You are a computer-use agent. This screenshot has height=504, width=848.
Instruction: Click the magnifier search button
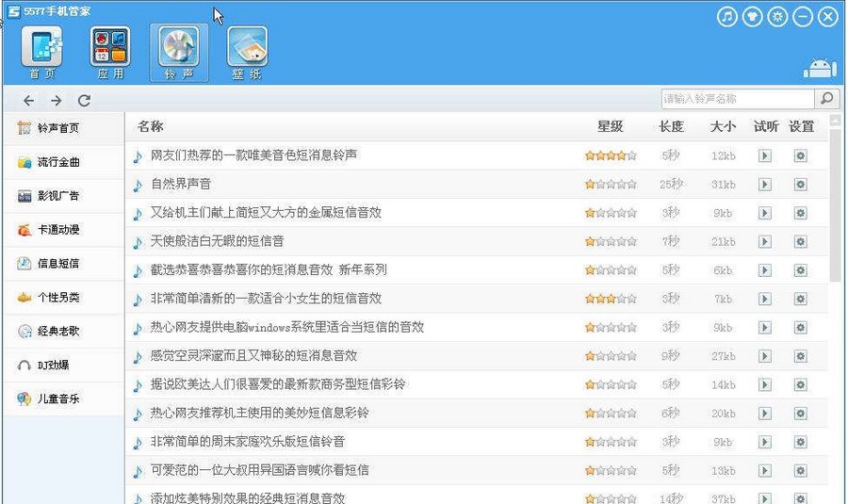click(x=827, y=99)
